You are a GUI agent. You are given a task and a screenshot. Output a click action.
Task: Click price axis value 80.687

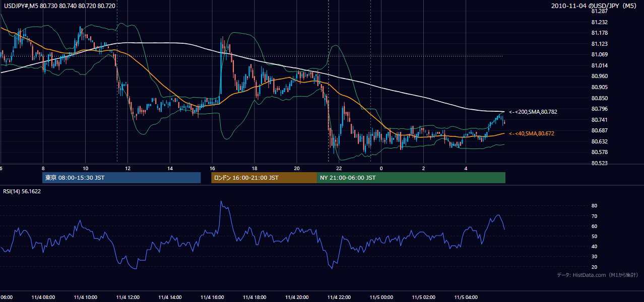pos(599,130)
